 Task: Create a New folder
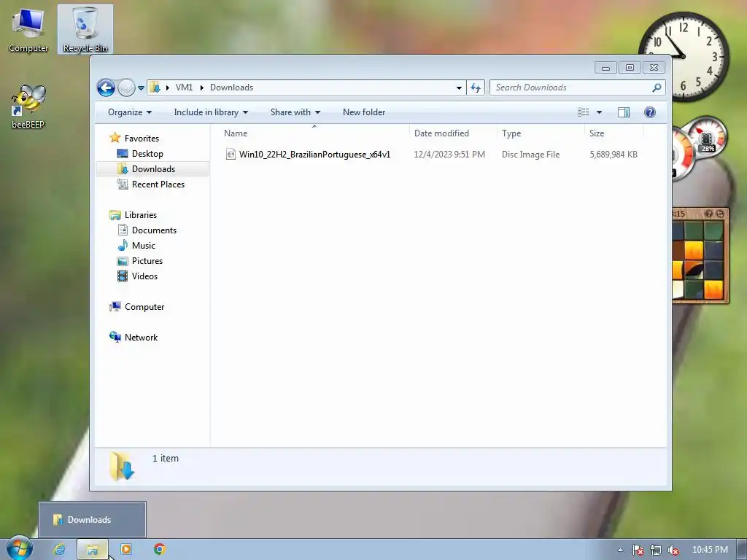(x=364, y=112)
